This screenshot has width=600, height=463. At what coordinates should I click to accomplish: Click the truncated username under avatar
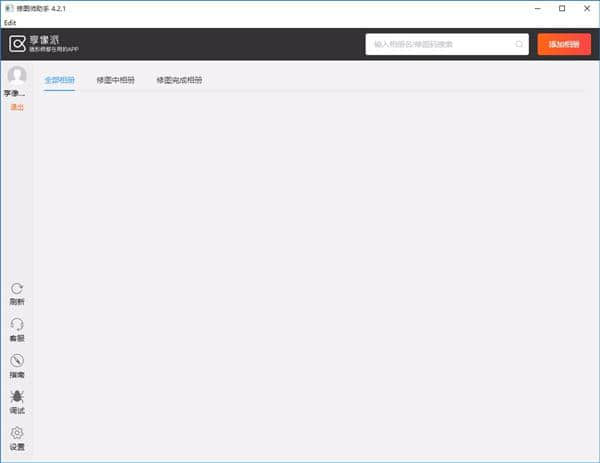tap(15, 93)
